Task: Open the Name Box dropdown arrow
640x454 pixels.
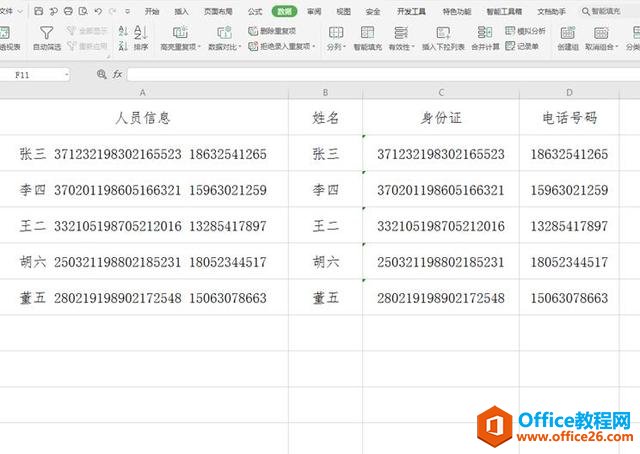Action: coord(66,75)
